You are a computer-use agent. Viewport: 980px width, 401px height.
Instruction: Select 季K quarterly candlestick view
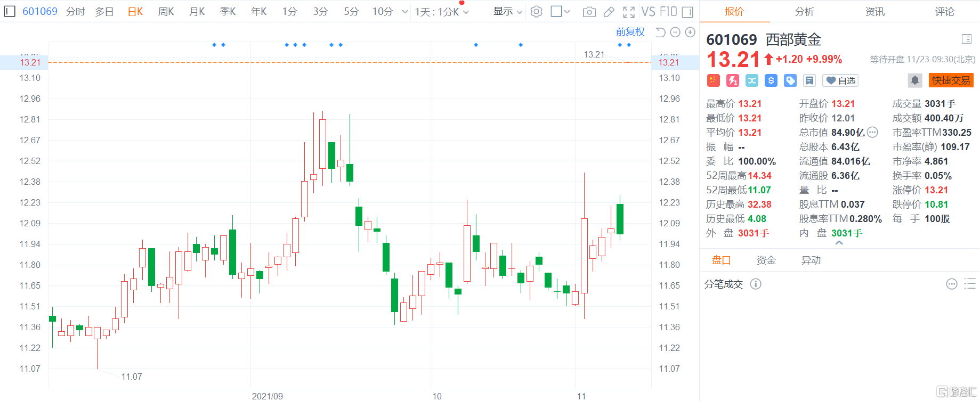click(228, 11)
